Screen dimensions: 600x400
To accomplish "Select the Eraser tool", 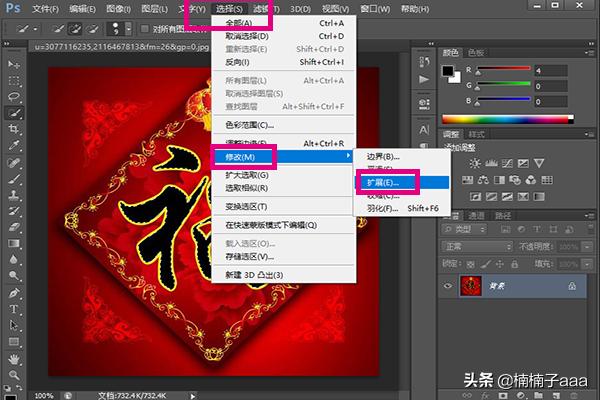I will pyautogui.click(x=14, y=227).
